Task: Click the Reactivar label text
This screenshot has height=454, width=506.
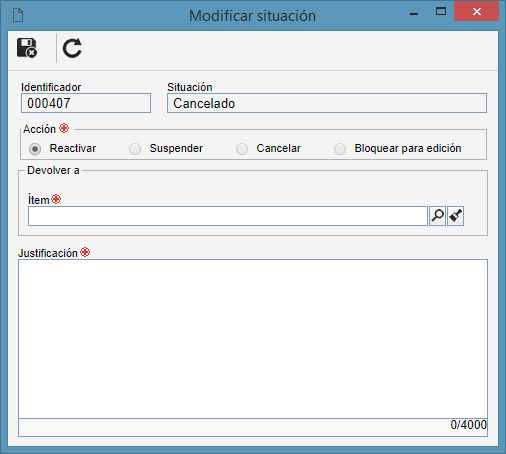Action: (x=73, y=148)
